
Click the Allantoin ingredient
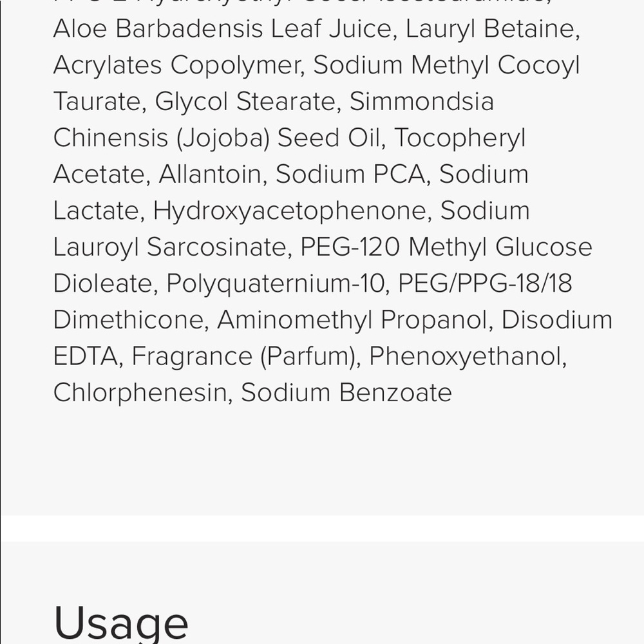[x=209, y=174]
